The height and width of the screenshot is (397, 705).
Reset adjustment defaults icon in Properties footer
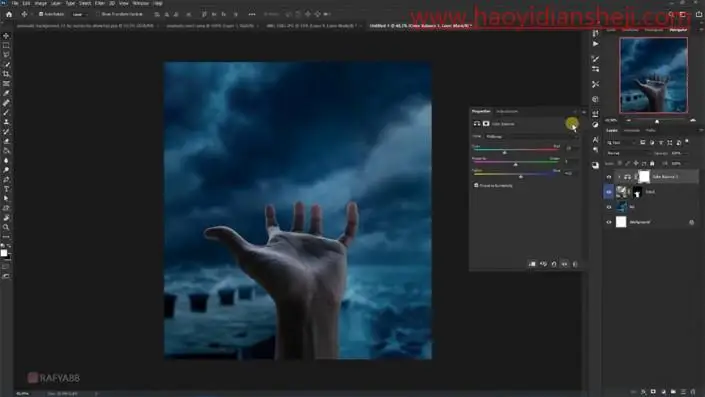coord(554,264)
